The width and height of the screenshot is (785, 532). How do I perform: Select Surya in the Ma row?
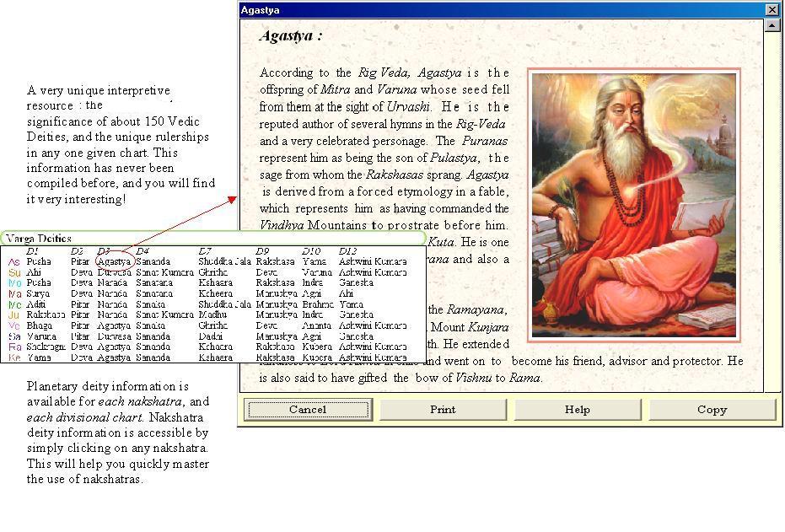coord(38,293)
